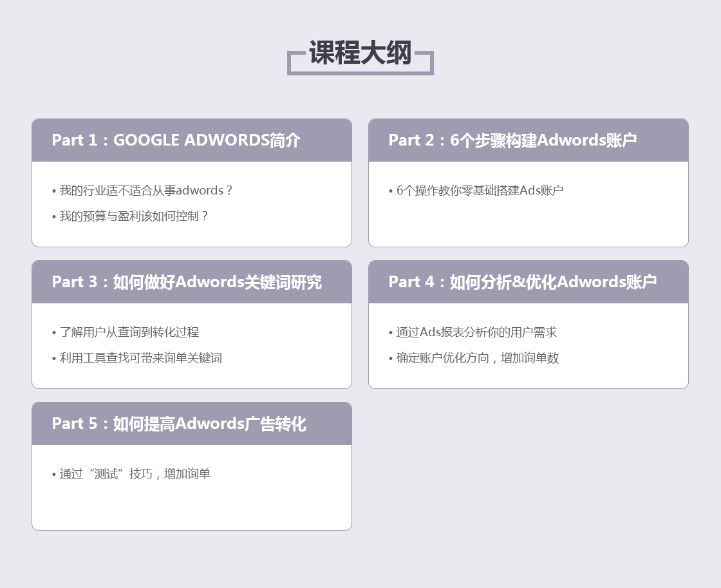Screen dimensions: 721x588
Task: Click the 课程大纲 title heading
Action: click(360, 53)
